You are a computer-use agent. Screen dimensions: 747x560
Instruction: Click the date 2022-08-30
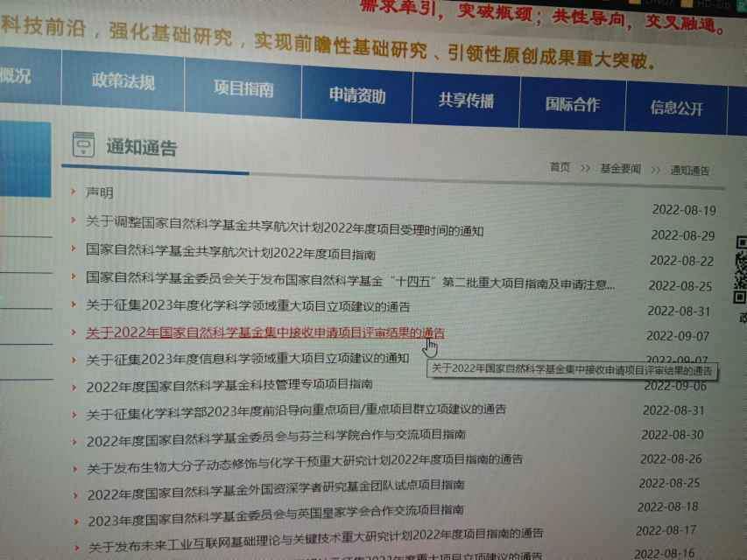click(x=673, y=435)
